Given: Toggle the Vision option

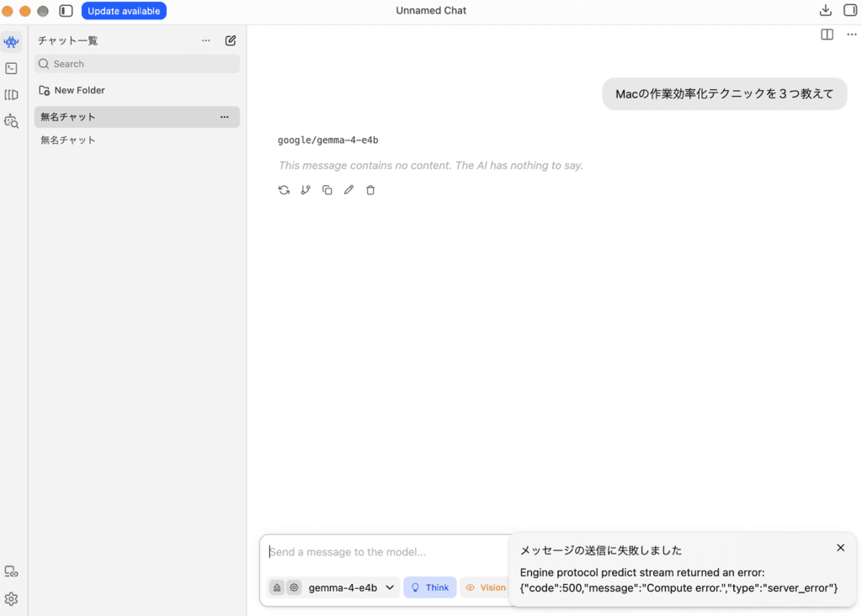Looking at the screenshot, I should click(x=486, y=587).
